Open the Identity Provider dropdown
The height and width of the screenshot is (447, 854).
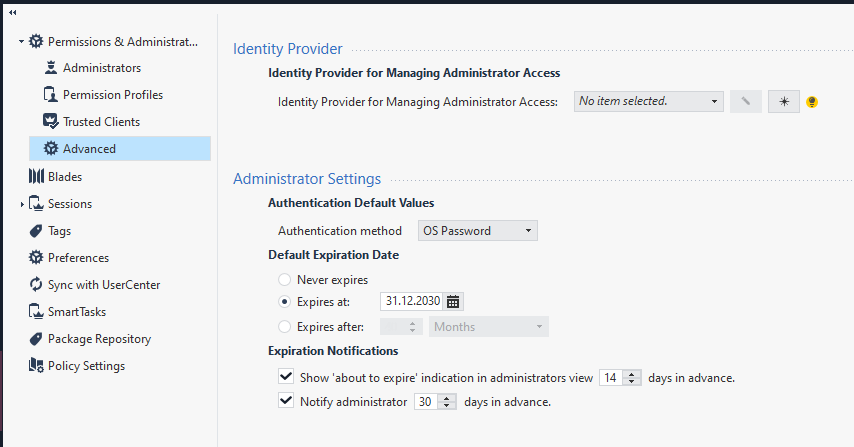pos(648,101)
